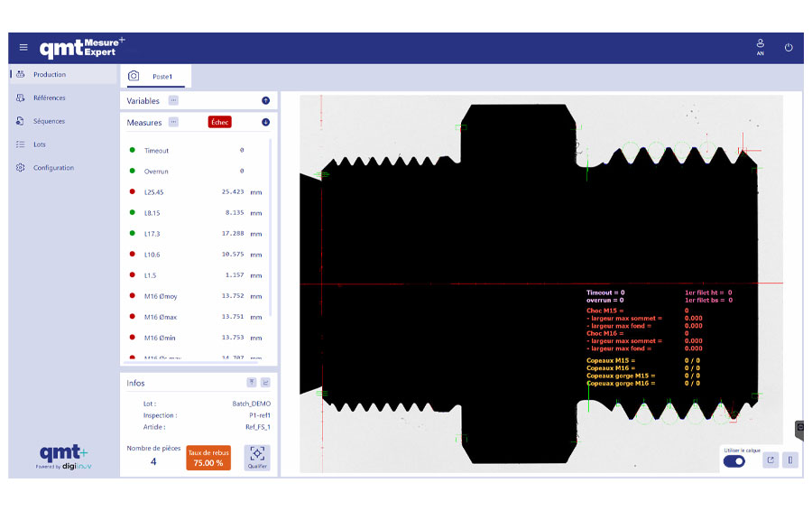Open Séquences in the sidebar
The image size is (812, 511).
point(49,121)
